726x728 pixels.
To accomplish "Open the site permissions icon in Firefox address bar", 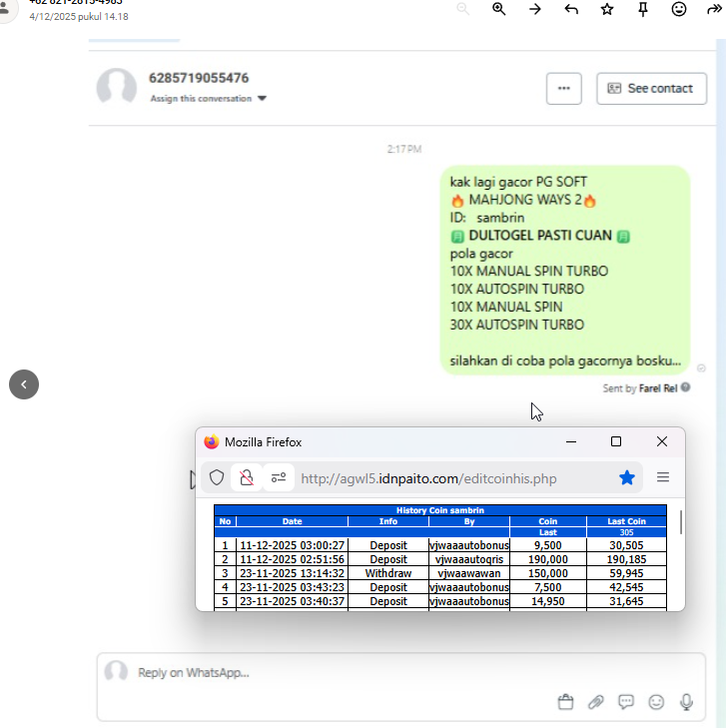I will click(x=279, y=477).
